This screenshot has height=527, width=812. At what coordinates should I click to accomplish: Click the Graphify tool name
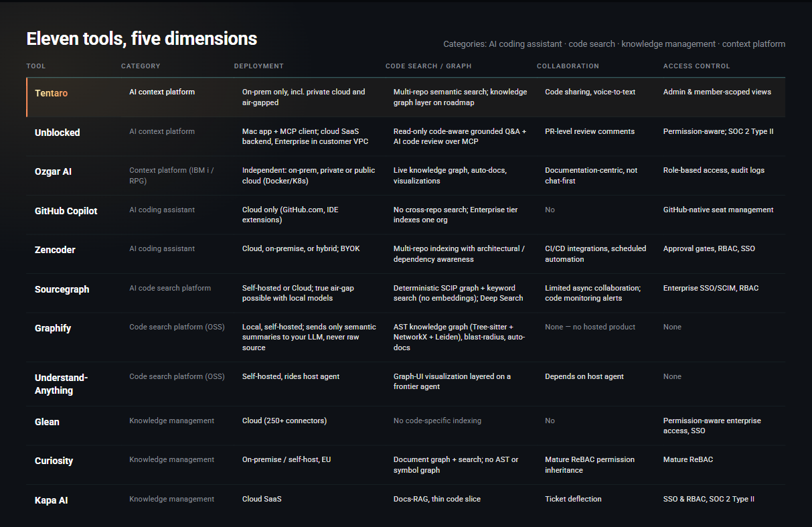53,328
